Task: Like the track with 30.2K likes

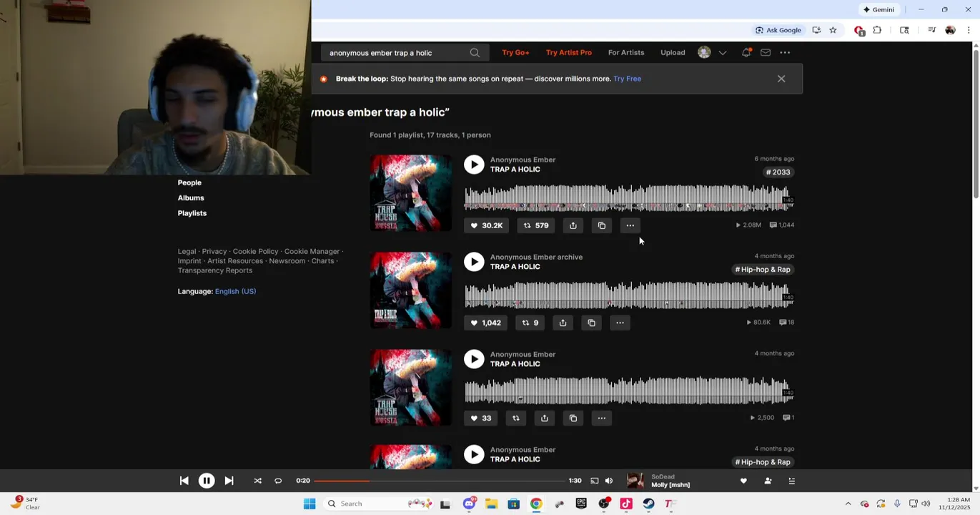Action: [487, 225]
